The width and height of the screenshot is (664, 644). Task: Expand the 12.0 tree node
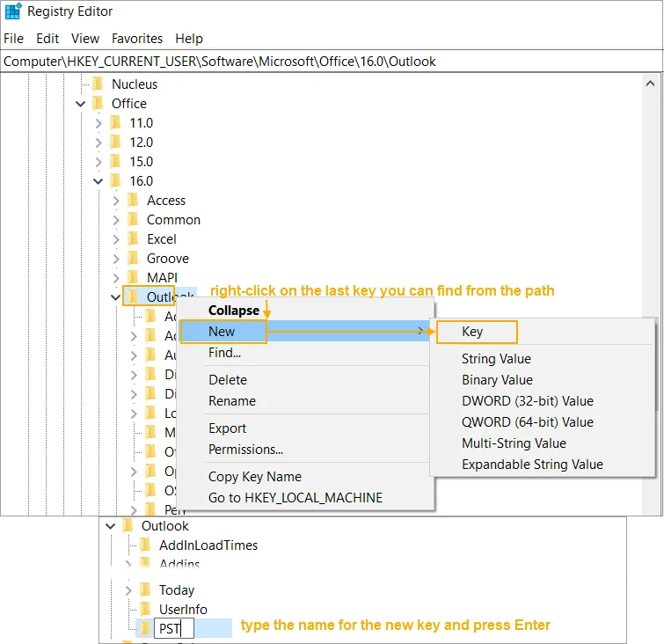point(99,143)
